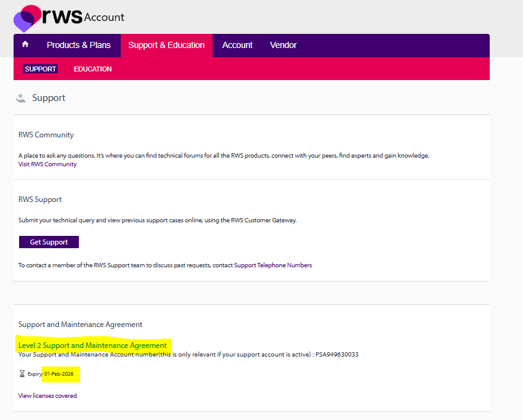Switch to the EDUCATION sub-tab
Viewport: 523px width, 420px height.
click(x=92, y=69)
